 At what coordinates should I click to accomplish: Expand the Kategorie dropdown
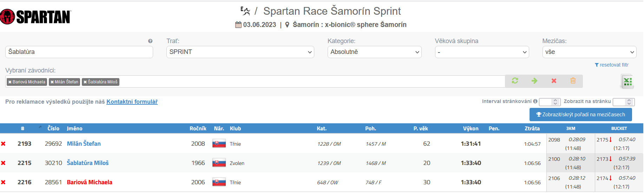374,52
